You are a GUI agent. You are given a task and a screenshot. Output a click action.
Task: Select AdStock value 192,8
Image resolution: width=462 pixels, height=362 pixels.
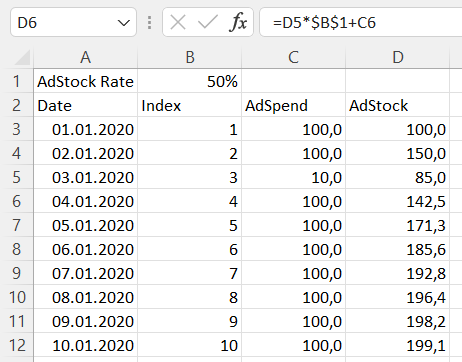pyautogui.click(x=398, y=273)
